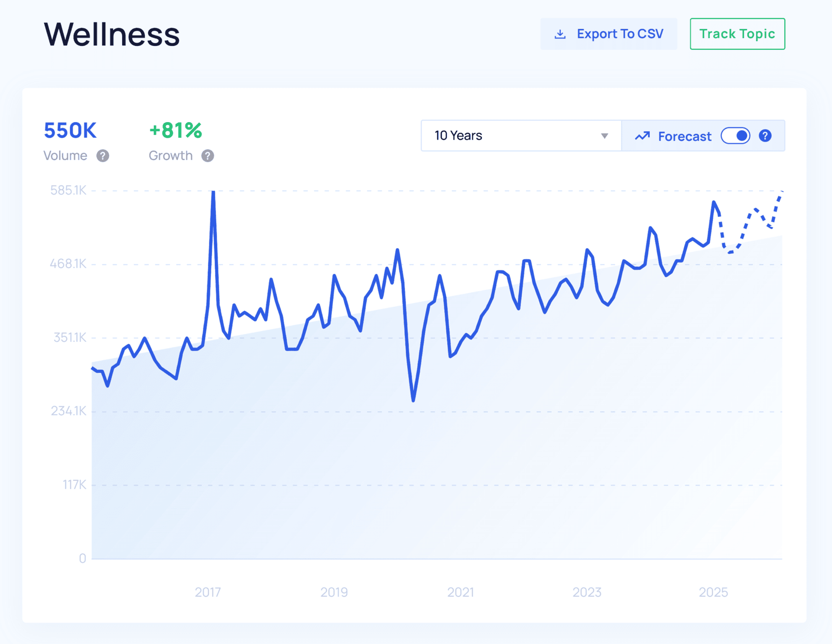Toggle the Forecast switch off
The width and height of the screenshot is (832, 644).
[x=735, y=136]
